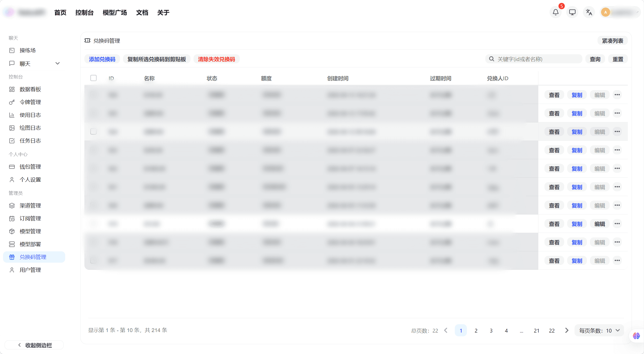
Task: Click the key icon for 令牌管理
Action: coord(12,102)
